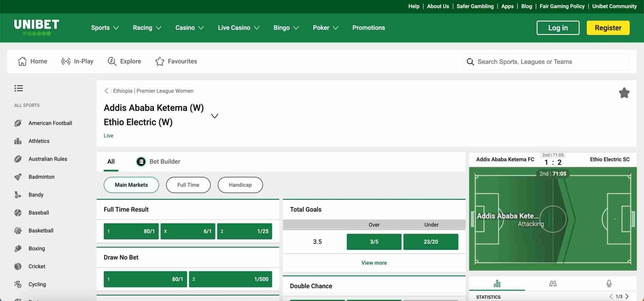The image size is (644, 301).
Task: Select Boxing in sports list
Action: (30, 248)
